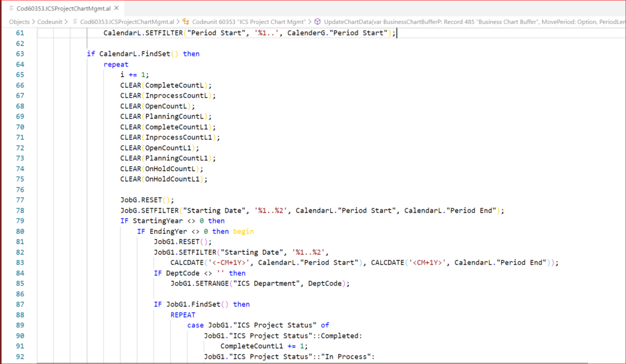Click CLEAR(CompleteCountL); on line 66

pyautogui.click(x=166, y=86)
